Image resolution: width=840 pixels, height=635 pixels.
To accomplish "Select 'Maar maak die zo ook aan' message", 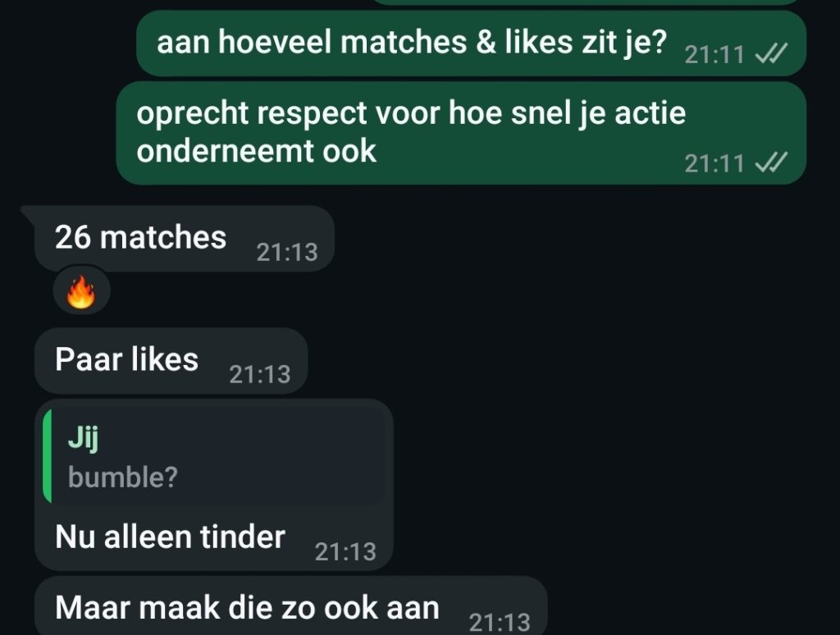I will pos(291,606).
